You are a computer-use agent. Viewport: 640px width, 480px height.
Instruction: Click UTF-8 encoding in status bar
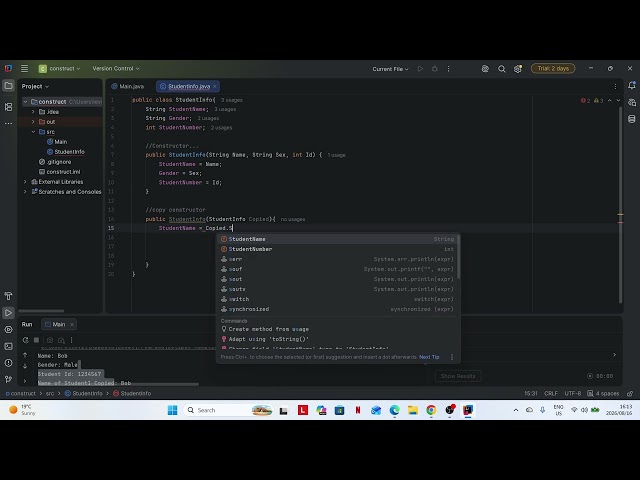(x=573, y=393)
